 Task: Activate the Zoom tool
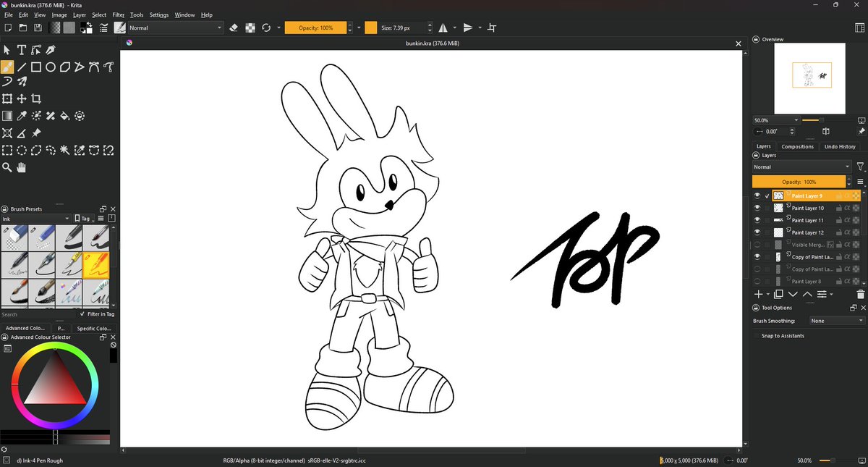pos(7,167)
